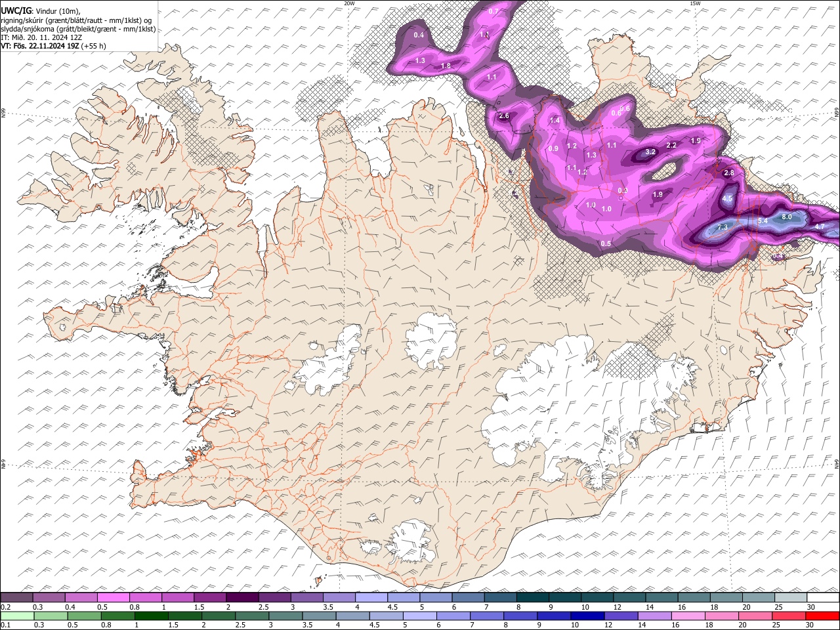Click the white top legend swatch after 30
This screenshot has width=840, height=630.
823,598
